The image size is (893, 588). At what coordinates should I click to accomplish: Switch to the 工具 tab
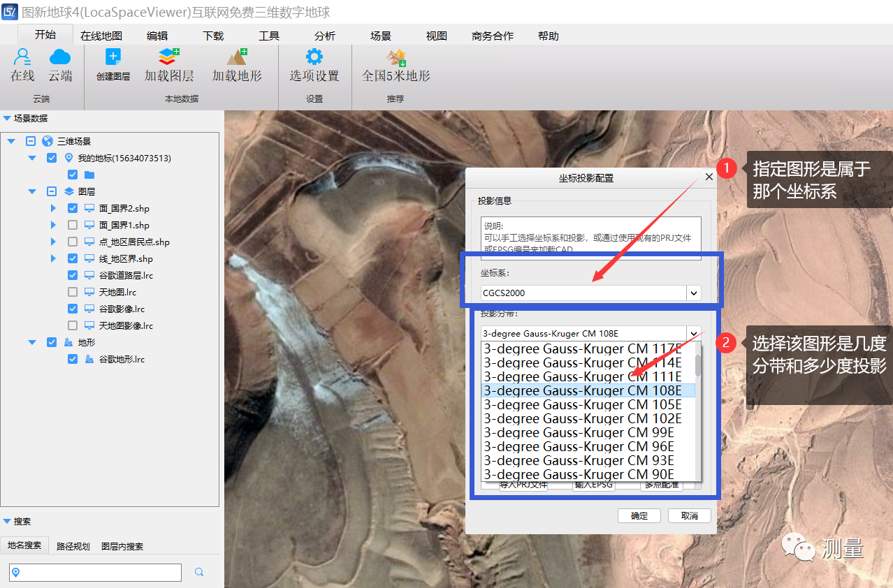click(269, 36)
